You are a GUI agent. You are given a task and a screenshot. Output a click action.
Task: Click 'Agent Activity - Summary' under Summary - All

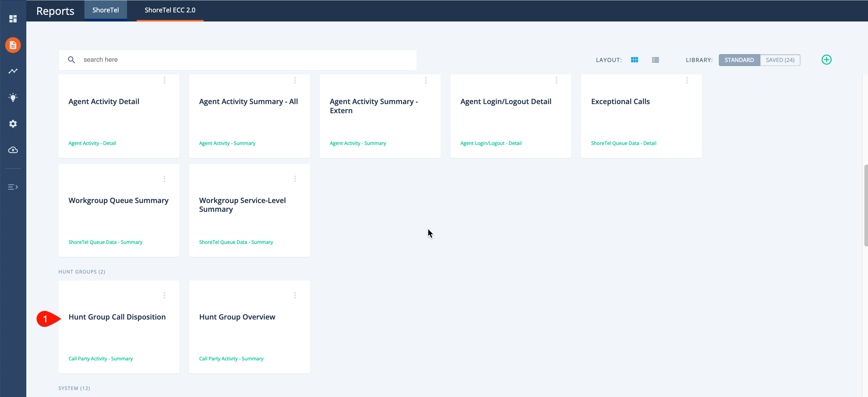point(227,143)
